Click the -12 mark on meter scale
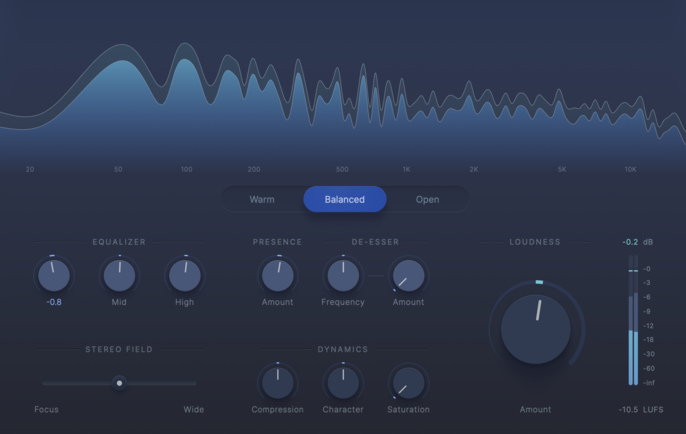The image size is (686, 434). click(648, 326)
